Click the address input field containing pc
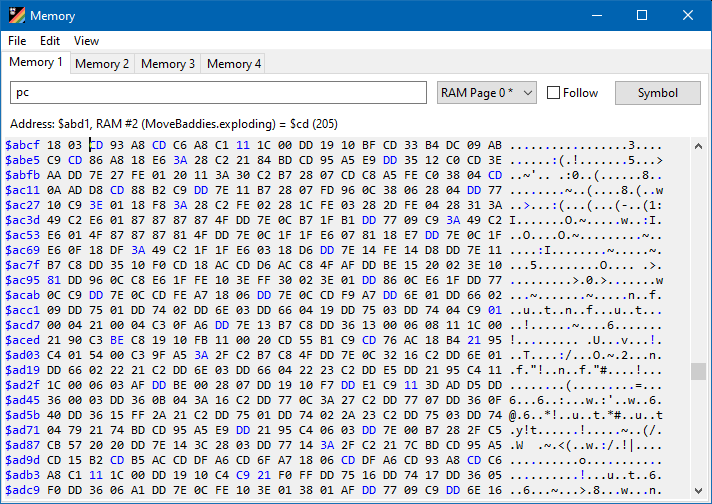The image size is (712, 504). point(218,93)
